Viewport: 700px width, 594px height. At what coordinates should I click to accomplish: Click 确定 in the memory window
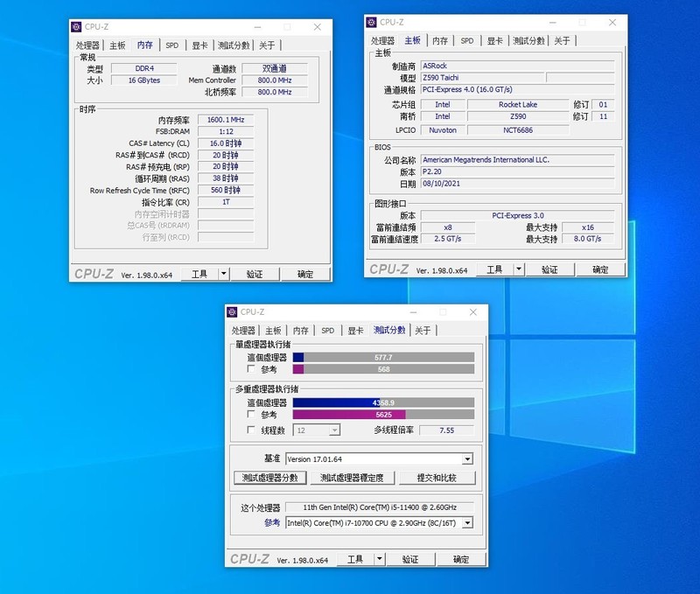(x=306, y=274)
